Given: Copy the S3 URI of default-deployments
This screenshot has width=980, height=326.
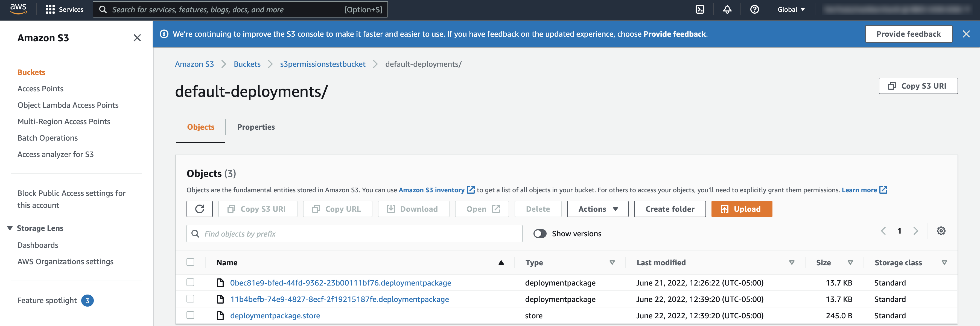Looking at the screenshot, I should (918, 86).
